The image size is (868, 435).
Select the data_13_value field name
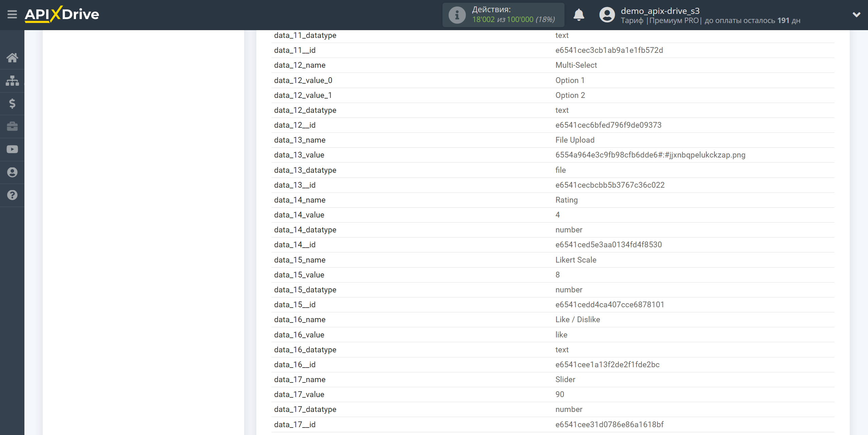[299, 155]
